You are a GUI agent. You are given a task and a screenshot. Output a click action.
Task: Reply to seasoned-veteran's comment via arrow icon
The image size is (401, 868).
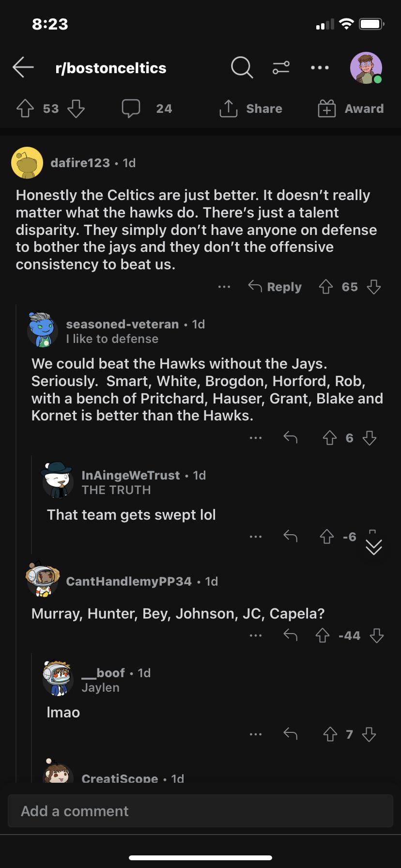pyautogui.click(x=290, y=438)
